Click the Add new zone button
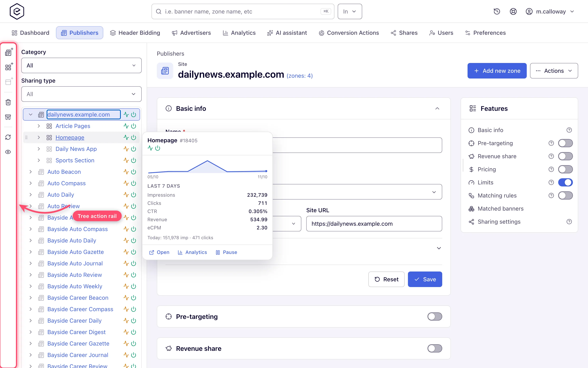588x368 pixels. point(497,71)
